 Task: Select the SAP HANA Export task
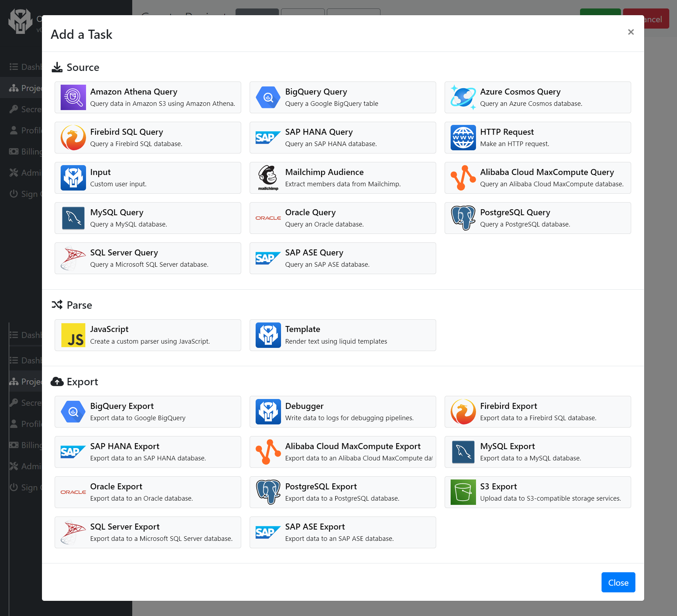[148, 452]
